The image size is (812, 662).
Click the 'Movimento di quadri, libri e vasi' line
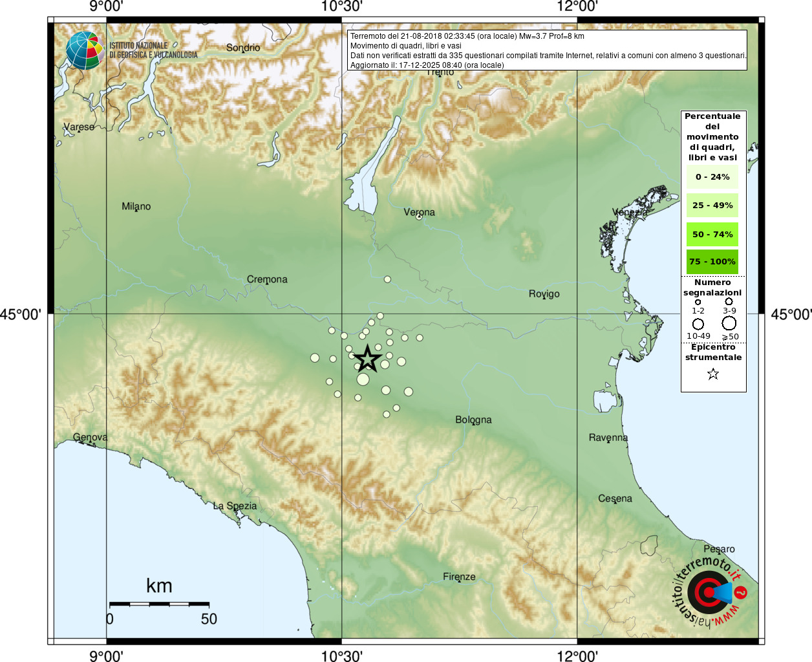pos(406,46)
